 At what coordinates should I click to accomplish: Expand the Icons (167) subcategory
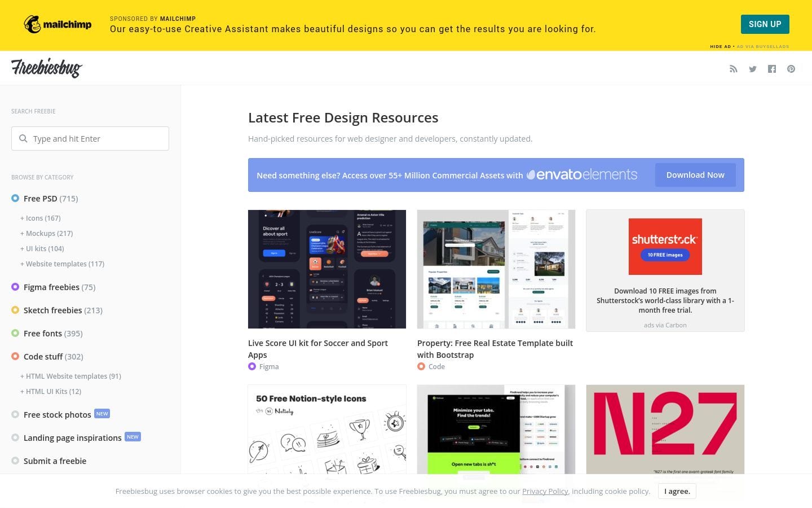point(41,218)
